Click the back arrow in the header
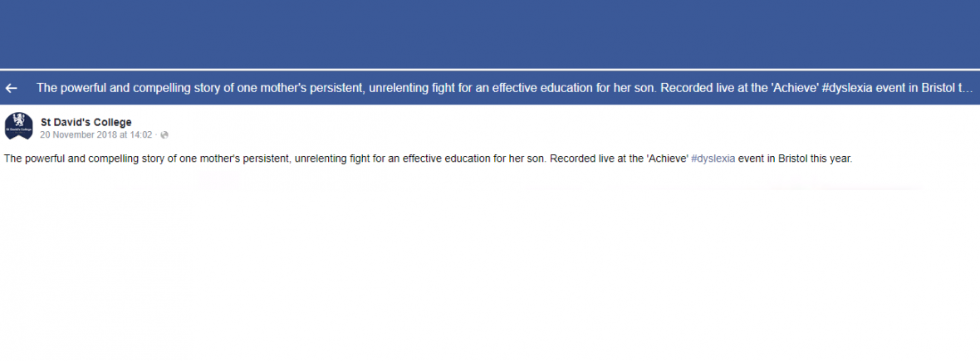 tap(12, 88)
